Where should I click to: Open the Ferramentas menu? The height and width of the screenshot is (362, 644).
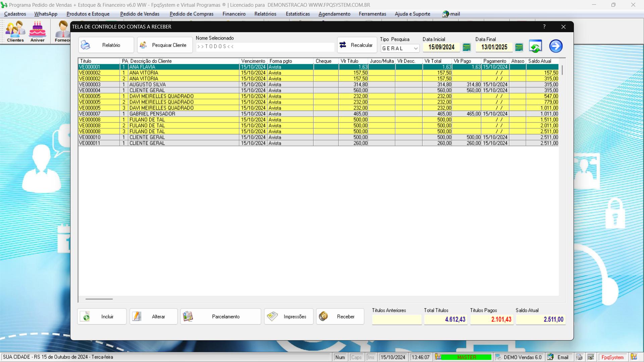pos(372,14)
